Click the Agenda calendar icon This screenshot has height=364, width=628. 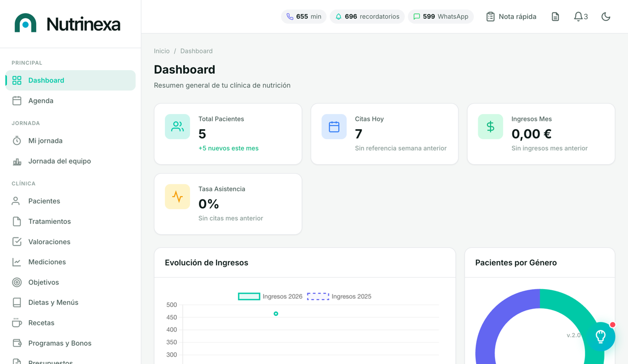click(x=17, y=100)
